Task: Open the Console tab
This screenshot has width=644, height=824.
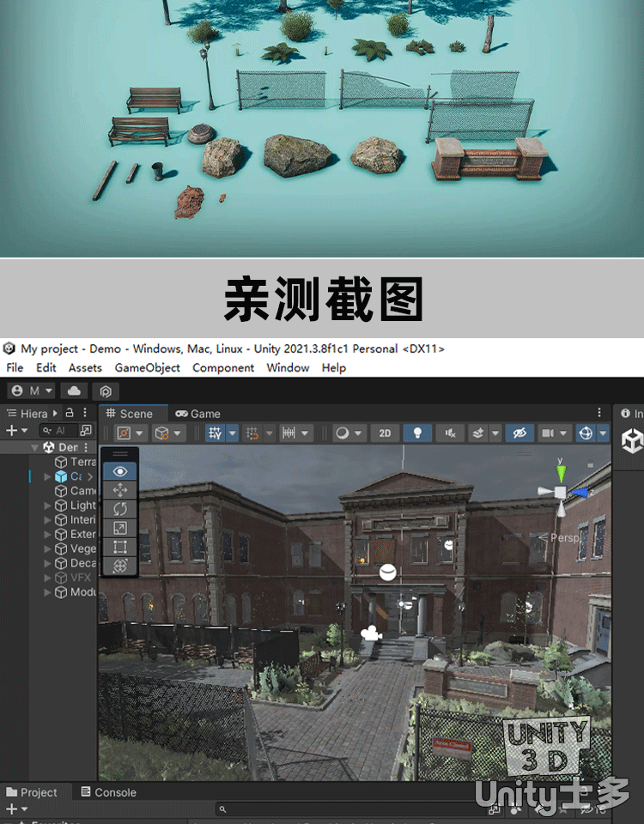Action: pos(108,792)
